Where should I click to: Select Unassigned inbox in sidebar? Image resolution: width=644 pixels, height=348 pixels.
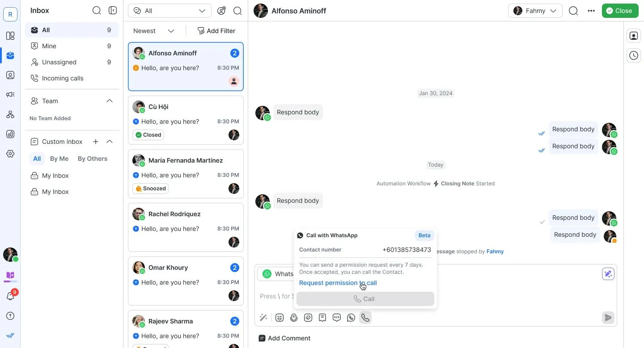click(x=59, y=62)
